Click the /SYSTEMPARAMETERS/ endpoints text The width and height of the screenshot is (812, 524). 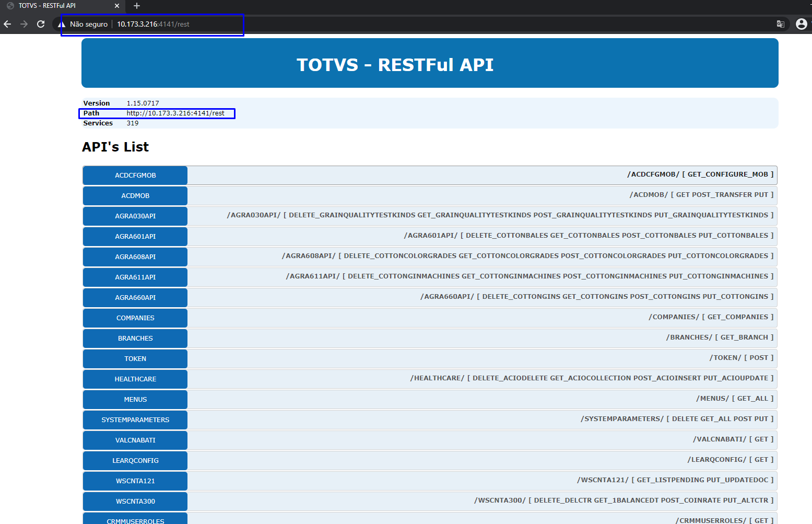[x=677, y=419]
